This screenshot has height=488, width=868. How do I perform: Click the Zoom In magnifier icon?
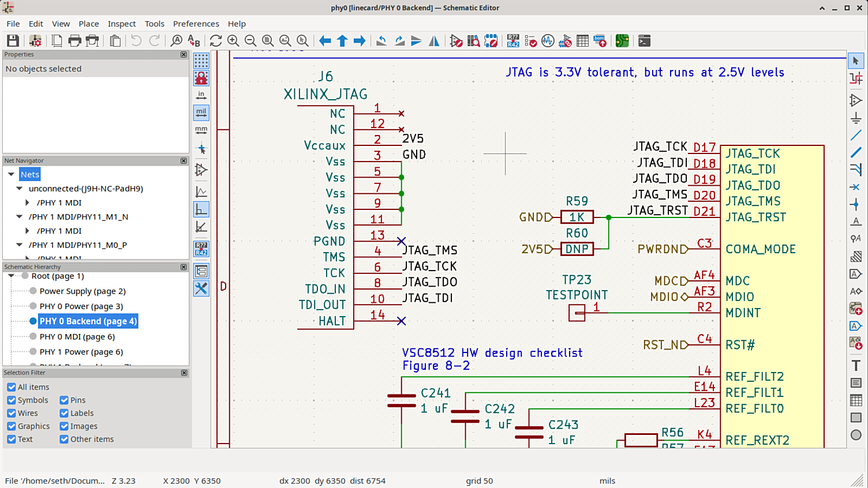pos(233,41)
